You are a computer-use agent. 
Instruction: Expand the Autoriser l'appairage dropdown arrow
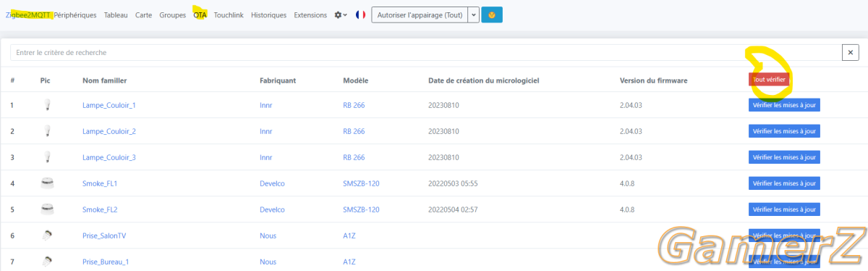tap(473, 14)
